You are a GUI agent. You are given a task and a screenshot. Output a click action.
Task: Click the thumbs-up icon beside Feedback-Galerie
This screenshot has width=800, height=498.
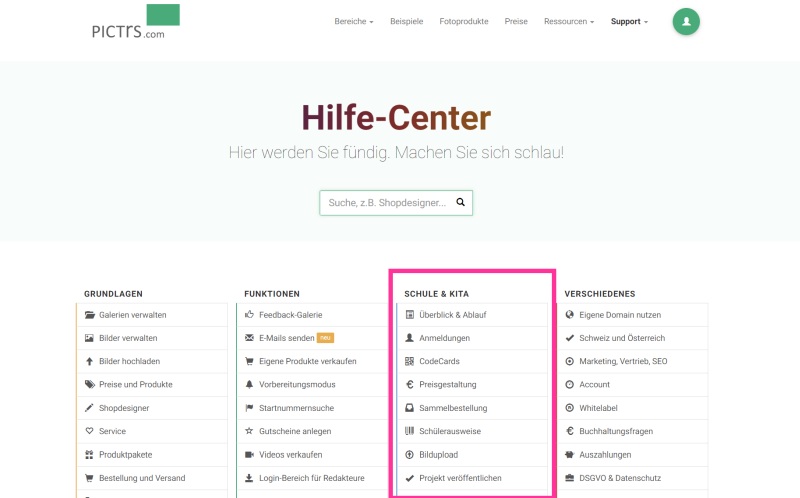tap(249, 315)
